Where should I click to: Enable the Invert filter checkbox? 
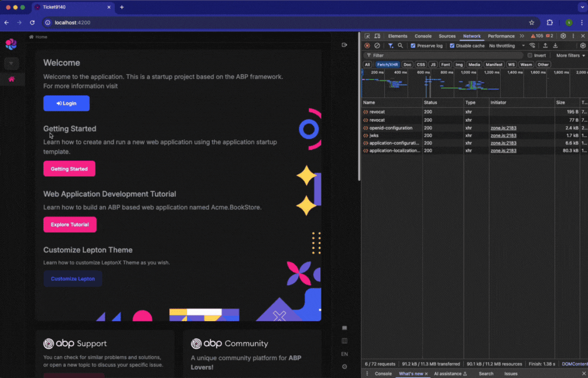[x=529, y=56]
